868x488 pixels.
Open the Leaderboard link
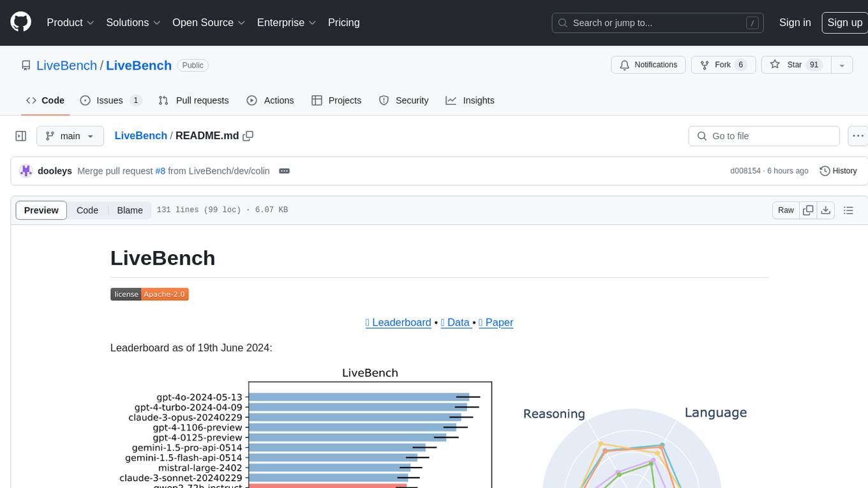tap(398, 323)
